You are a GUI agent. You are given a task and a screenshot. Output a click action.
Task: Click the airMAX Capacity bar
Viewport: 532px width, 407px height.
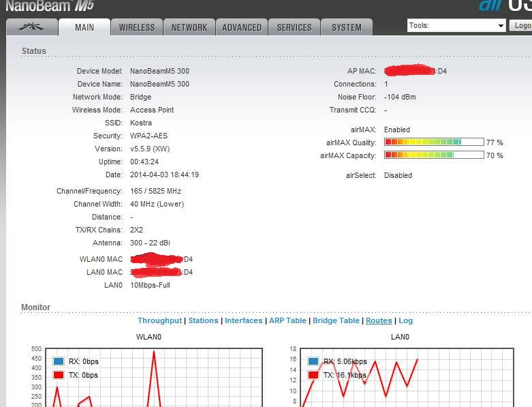click(434, 155)
